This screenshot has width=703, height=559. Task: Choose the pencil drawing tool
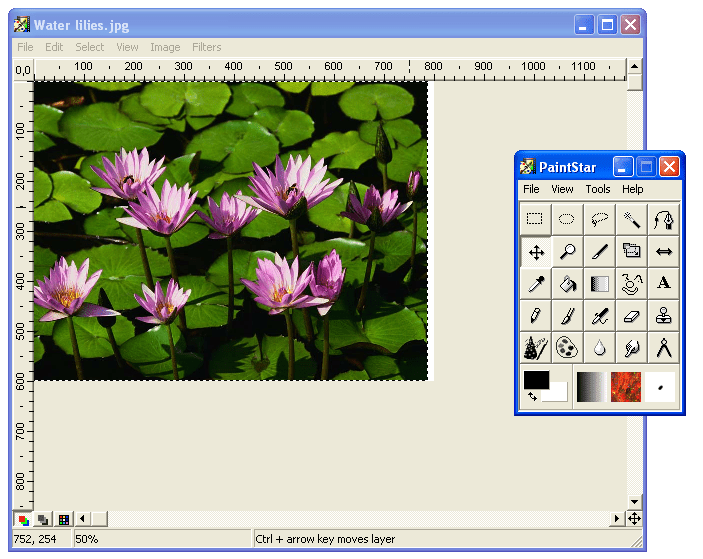(535, 316)
